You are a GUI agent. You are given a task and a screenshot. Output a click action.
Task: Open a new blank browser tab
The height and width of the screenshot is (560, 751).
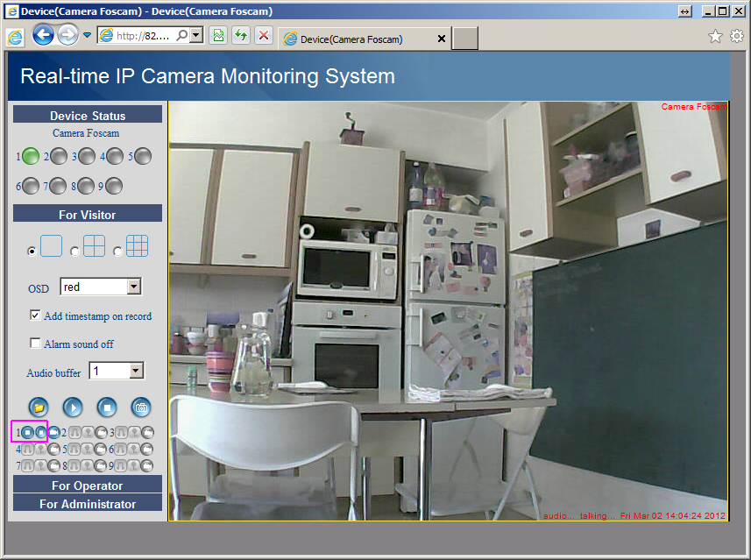465,39
